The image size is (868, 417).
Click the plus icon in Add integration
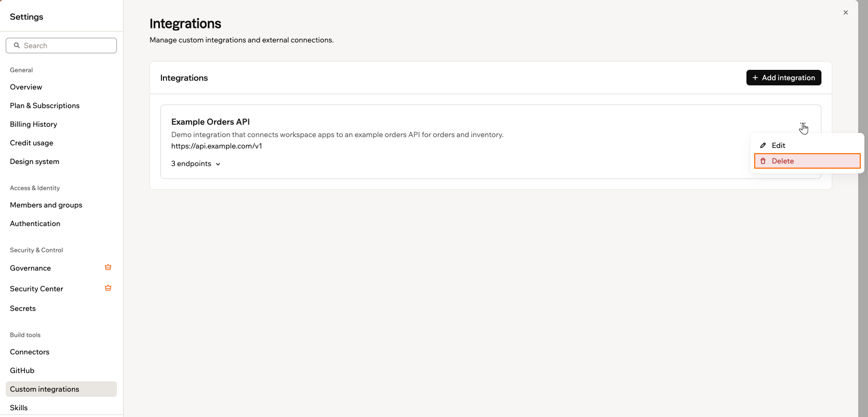(x=755, y=78)
